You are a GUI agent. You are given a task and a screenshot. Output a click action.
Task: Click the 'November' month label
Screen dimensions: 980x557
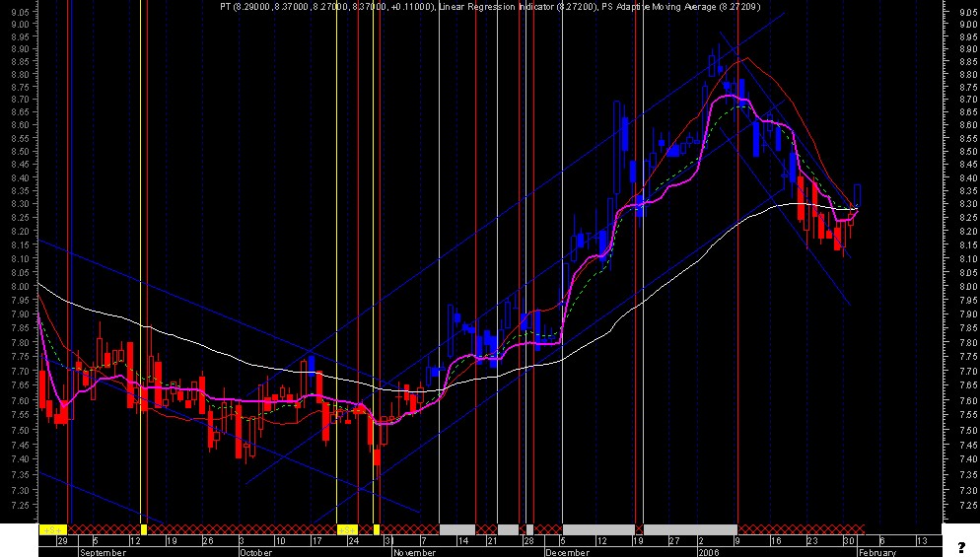click(x=414, y=553)
